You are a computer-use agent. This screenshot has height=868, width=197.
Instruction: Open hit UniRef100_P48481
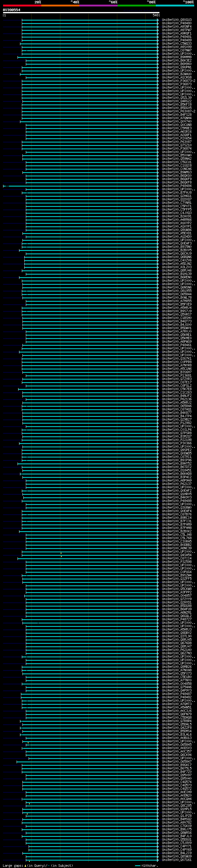177,37
